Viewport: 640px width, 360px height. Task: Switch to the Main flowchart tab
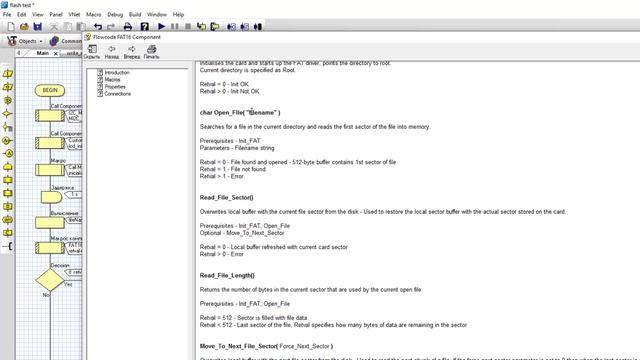tap(42, 53)
